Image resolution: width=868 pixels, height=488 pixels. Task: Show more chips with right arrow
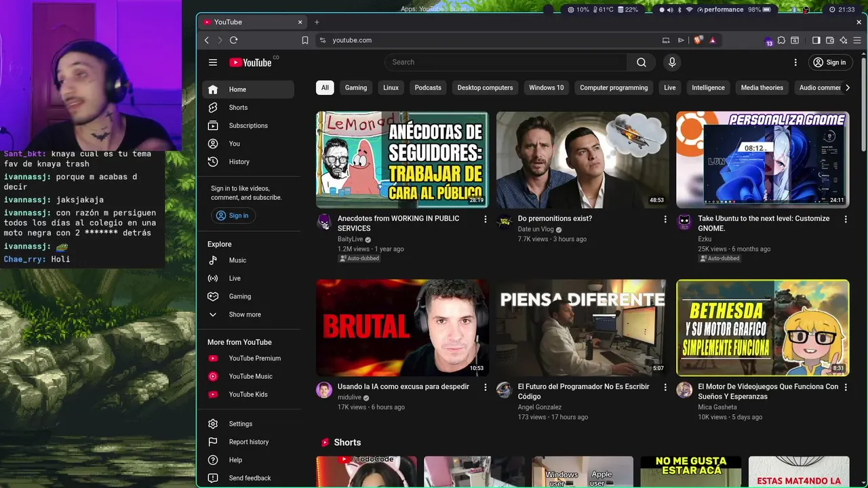(847, 87)
